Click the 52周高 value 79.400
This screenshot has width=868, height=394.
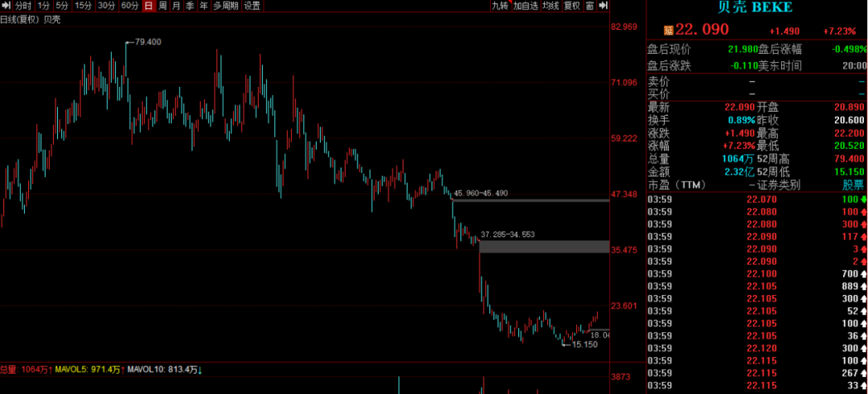pyautogui.click(x=850, y=159)
